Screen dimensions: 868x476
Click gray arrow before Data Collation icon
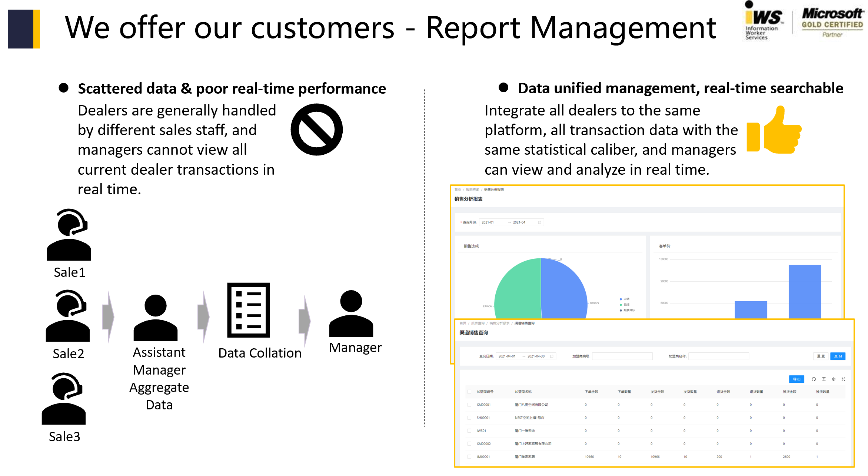[203, 317]
